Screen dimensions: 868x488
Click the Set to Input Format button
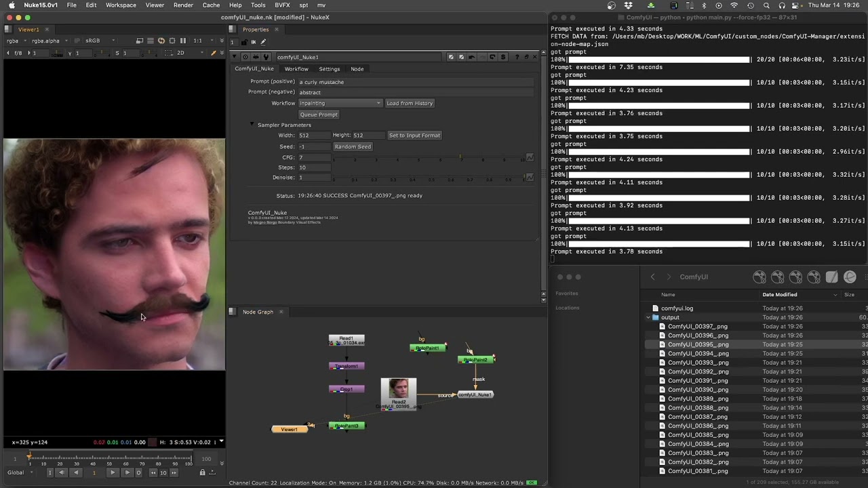click(x=414, y=135)
